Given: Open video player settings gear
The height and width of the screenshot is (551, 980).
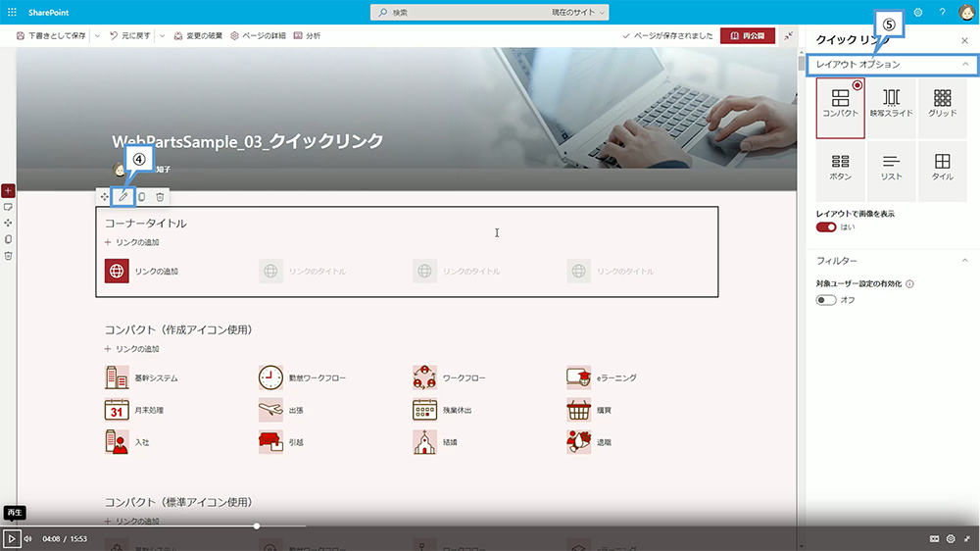Looking at the screenshot, I should pyautogui.click(x=951, y=538).
